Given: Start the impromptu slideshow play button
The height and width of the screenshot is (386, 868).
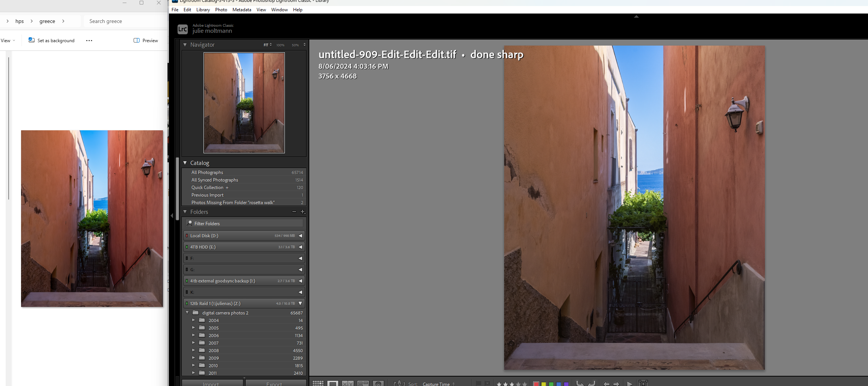Looking at the screenshot, I should (630, 384).
